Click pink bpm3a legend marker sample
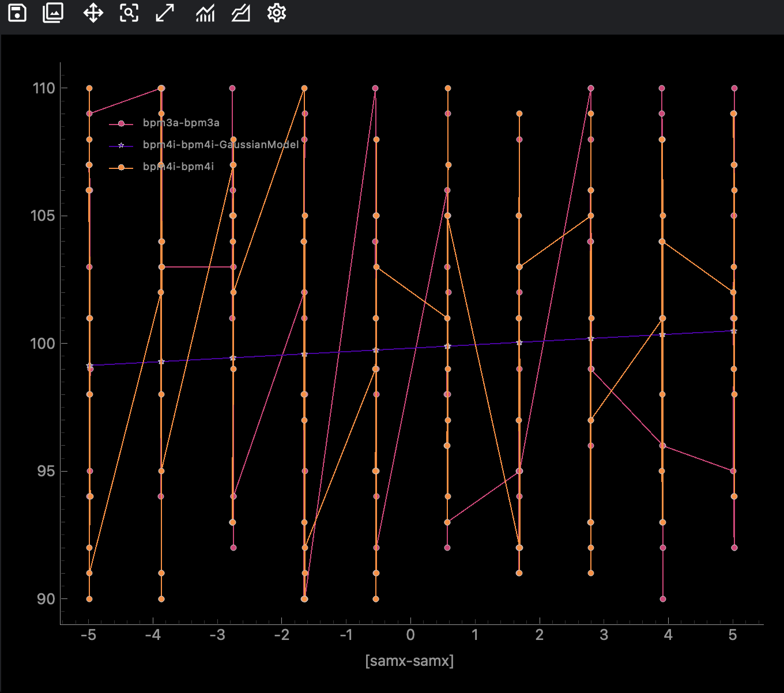 pos(121,123)
